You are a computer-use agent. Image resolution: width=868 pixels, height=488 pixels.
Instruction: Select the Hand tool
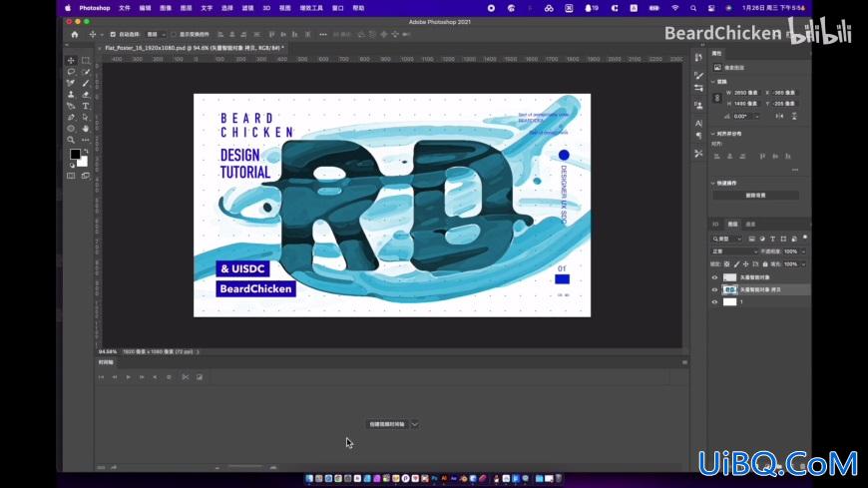click(85, 129)
